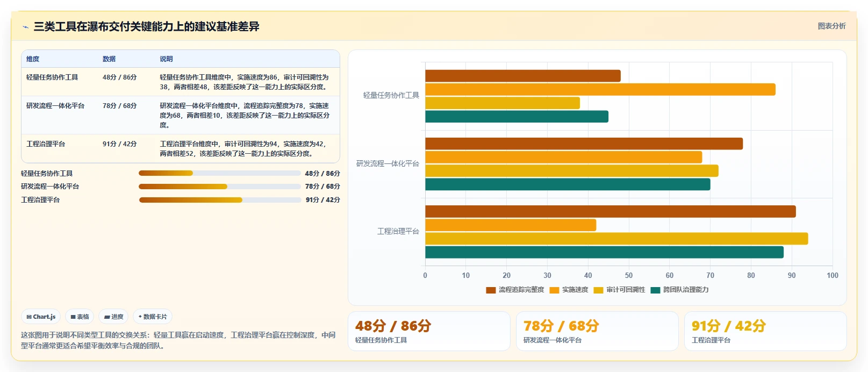Click the 轻量任务协作工具 label on chart axis
Screen dimensions: 868x372
(x=391, y=95)
